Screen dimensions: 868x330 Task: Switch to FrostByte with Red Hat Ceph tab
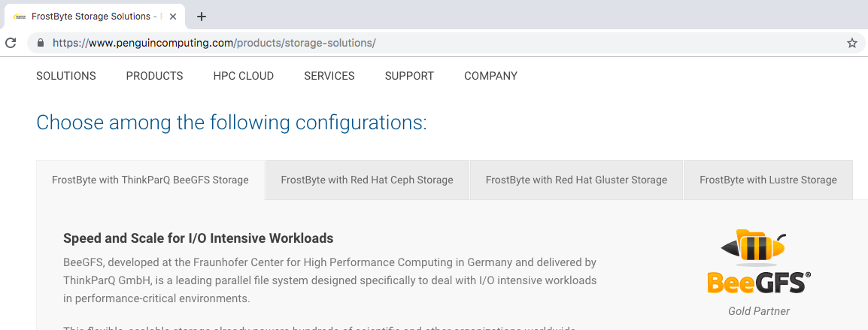click(367, 180)
